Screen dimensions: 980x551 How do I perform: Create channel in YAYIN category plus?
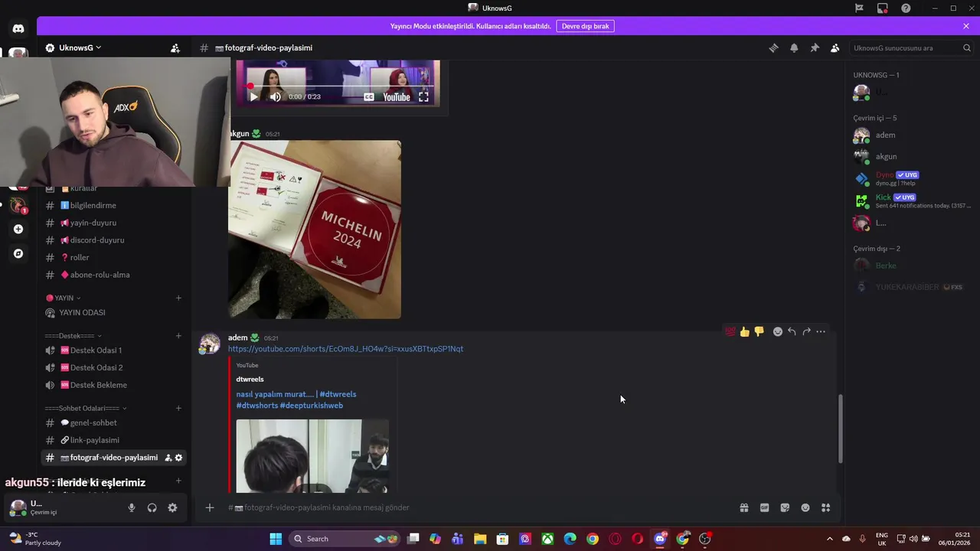coord(178,298)
